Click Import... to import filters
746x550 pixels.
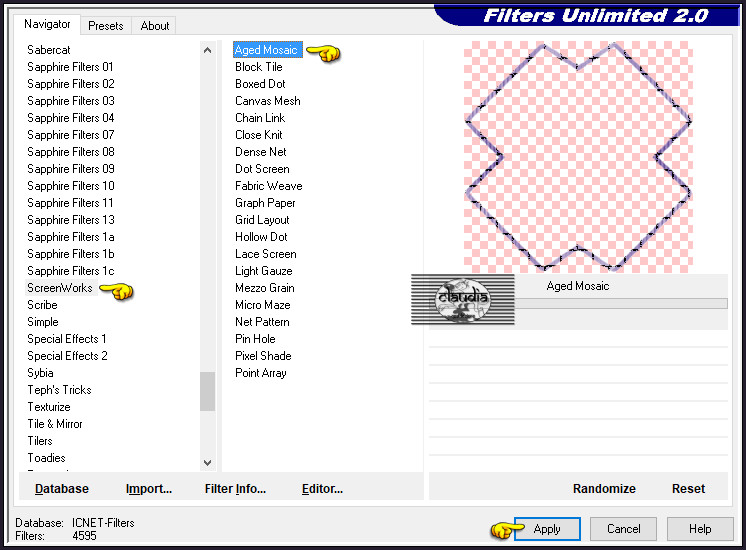(x=149, y=489)
